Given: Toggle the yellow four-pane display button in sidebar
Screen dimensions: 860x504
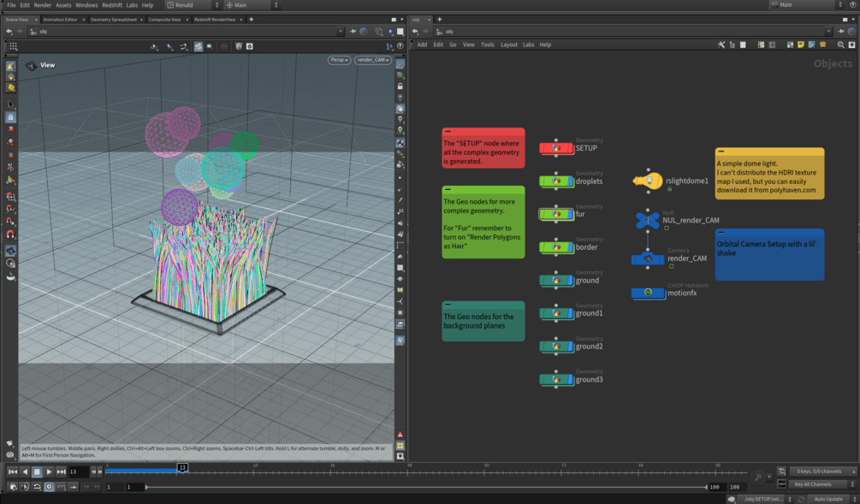Looking at the screenshot, I should coord(400,446).
